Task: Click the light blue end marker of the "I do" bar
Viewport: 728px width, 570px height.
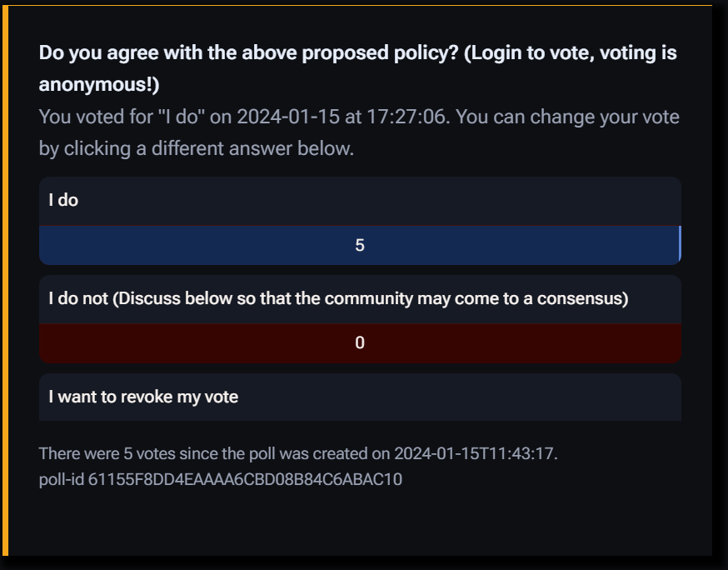Action: (x=680, y=244)
